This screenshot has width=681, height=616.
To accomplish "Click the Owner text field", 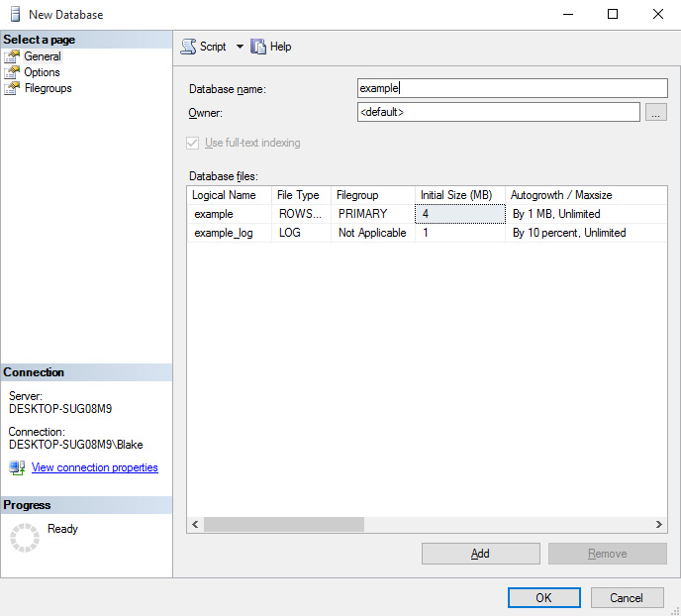I will [498, 113].
